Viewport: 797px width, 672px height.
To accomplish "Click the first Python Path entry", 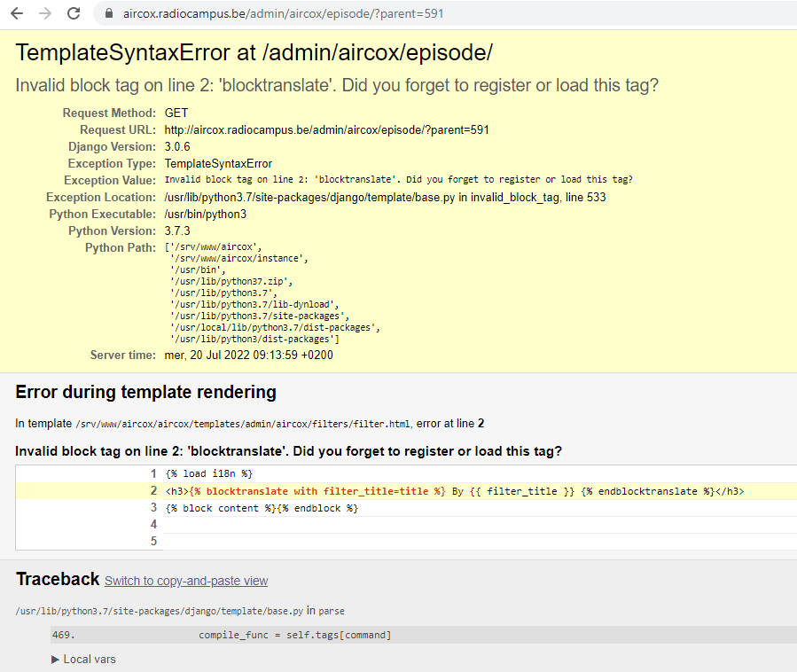I will 213,248.
